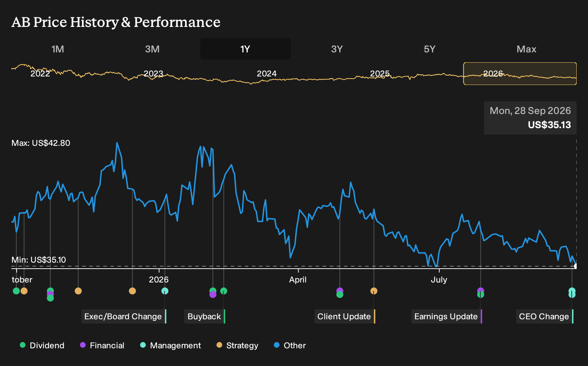The width and height of the screenshot is (588, 366).
Task: Open the CEO Change event label
Action: (544, 316)
